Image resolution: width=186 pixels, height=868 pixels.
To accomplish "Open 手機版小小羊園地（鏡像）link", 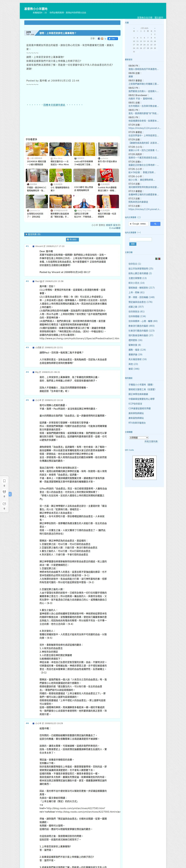I will pyautogui.click(x=141, y=385).
